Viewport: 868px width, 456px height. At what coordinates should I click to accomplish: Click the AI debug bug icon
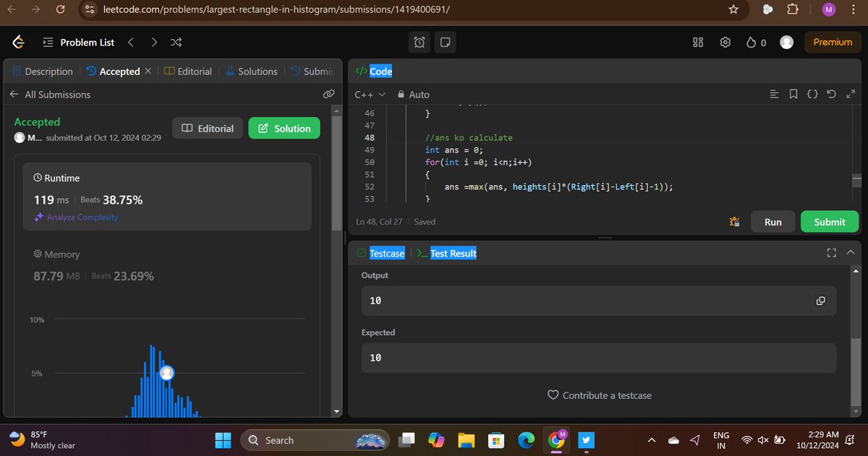tap(734, 222)
